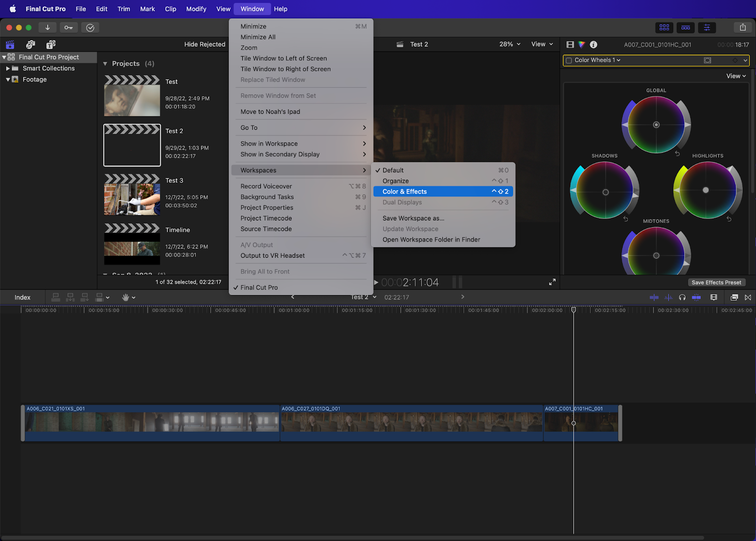Click the Share export icon
This screenshot has width=756, height=541.
click(743, 27)
